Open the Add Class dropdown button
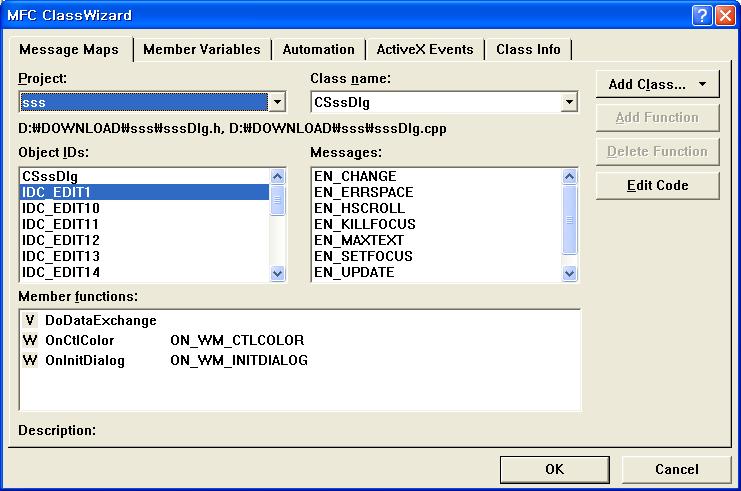The height and width of the screenshot is (491, 741). (657, 85)
